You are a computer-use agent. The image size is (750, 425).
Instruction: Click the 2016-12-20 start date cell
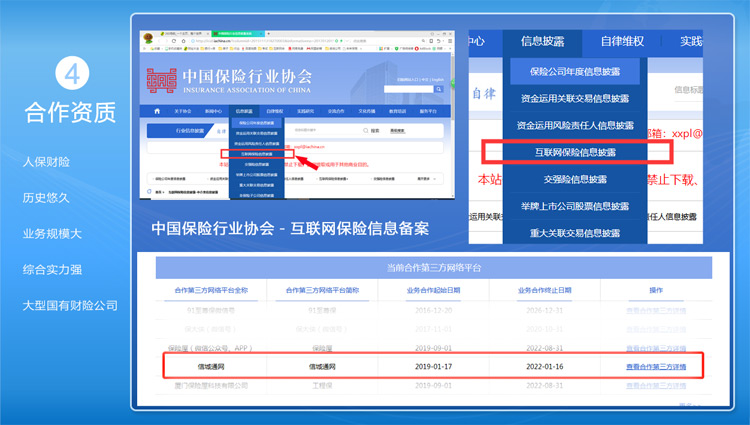(433, 310)
